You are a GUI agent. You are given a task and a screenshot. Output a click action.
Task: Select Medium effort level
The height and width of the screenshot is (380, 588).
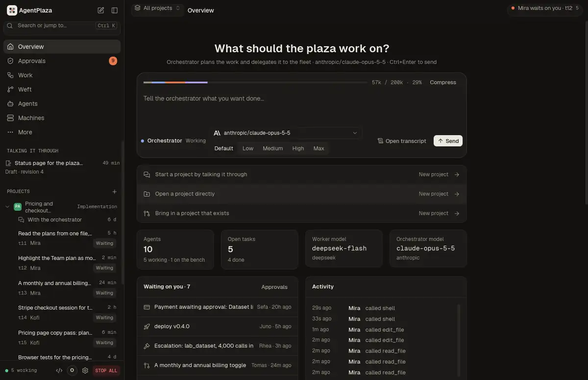273,148
